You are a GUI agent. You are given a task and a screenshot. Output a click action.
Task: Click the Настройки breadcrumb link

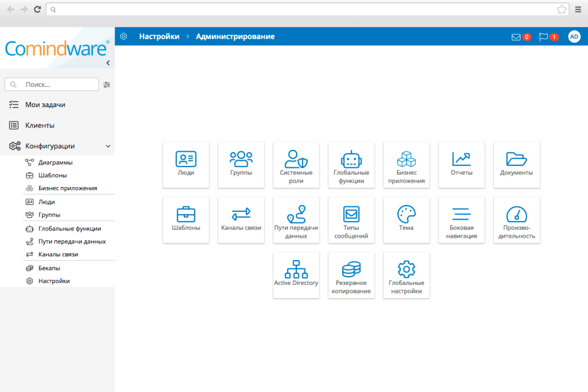(x=159, y=37)
